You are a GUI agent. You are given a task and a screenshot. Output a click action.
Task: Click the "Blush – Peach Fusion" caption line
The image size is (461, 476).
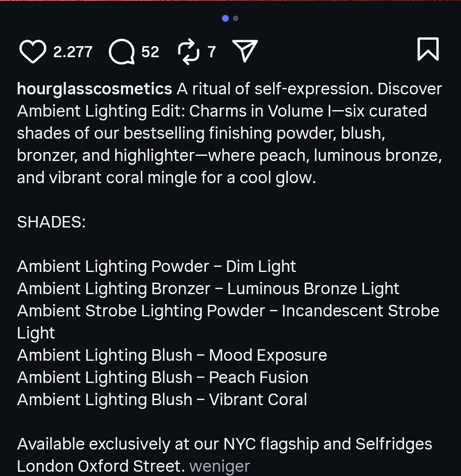(x=162, y=377)
